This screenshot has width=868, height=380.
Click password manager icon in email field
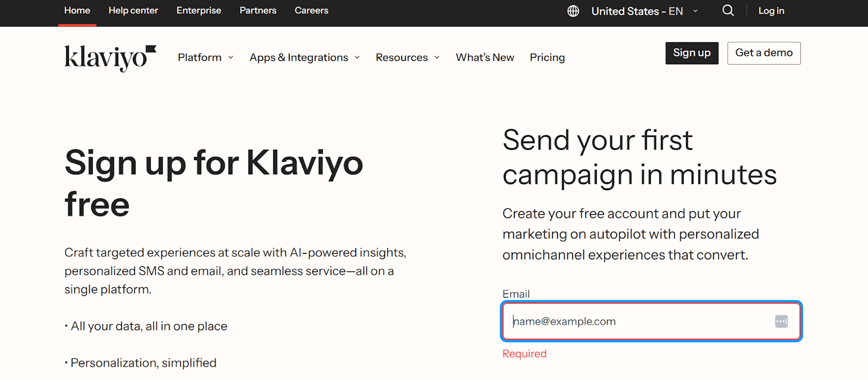point(781,321)
